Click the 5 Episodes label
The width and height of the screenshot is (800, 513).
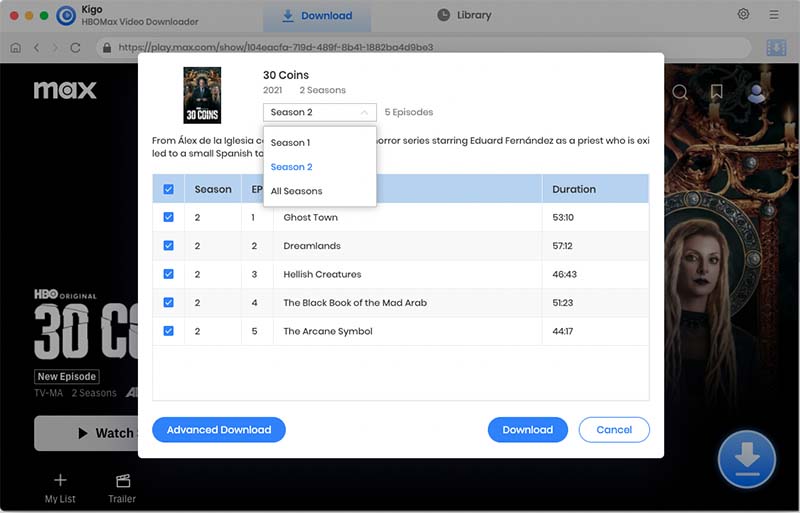(409, 112)
